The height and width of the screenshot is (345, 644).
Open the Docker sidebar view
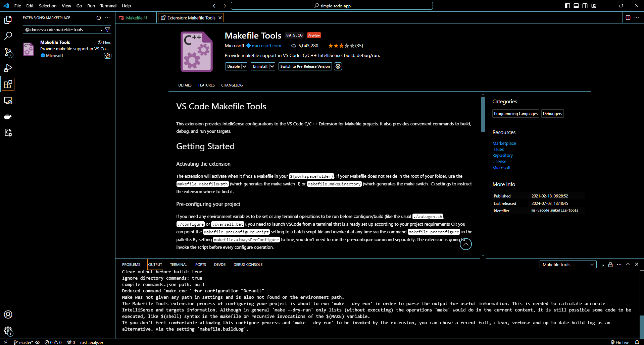click(x=8, y=116)
